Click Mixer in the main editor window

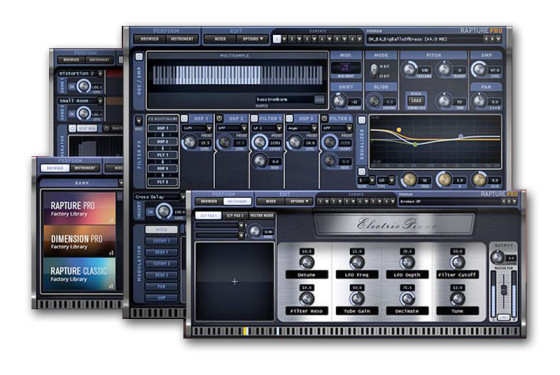click(220, 39)
